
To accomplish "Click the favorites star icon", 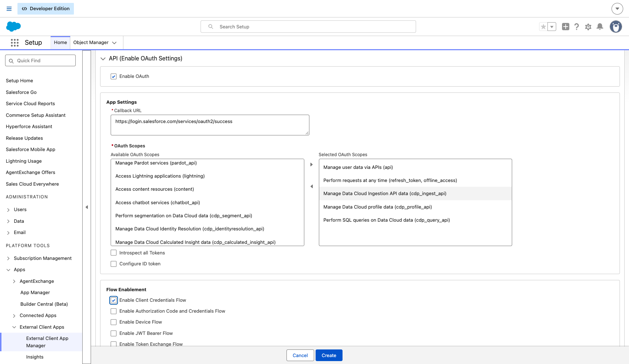I will click(x=543, y=27).
